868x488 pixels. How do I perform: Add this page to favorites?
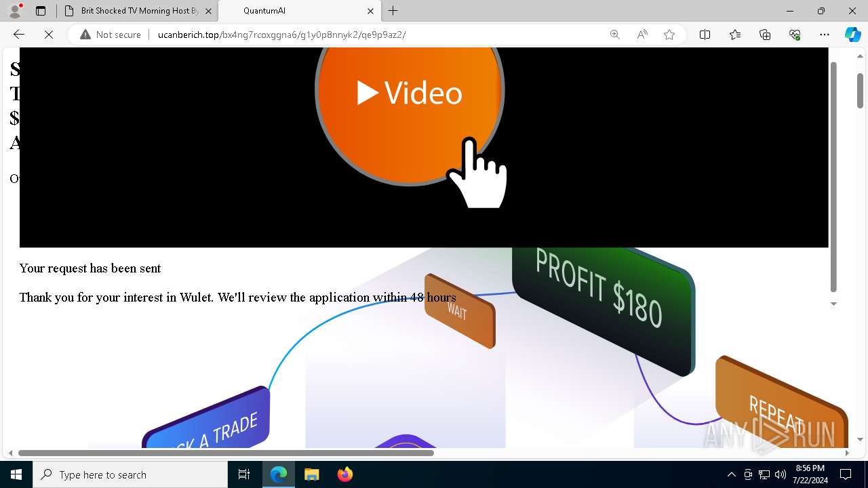[669, 35]
